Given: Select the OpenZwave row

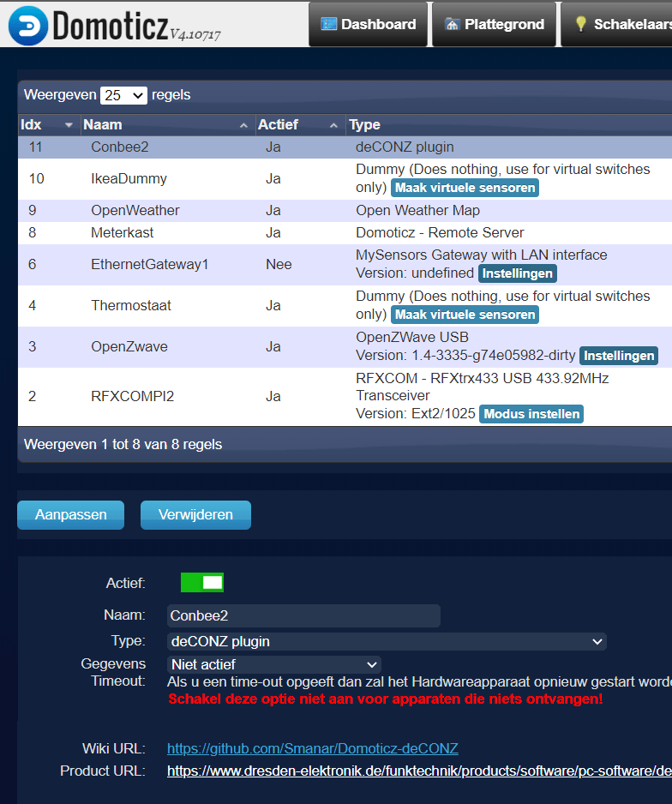Looking at the screenshot, I should 345,346.
